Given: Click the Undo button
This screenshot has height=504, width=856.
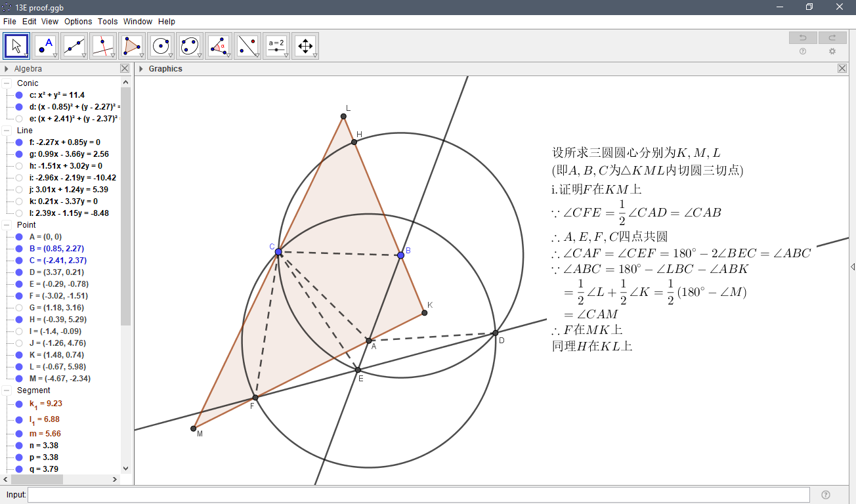Looking at the screenshot, I should click(802, 37).
